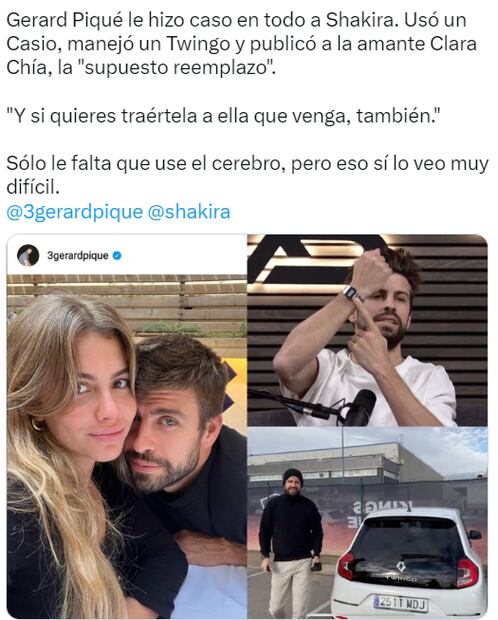
Task: Click the quoted line "Y si quieres traértela"
Action: point(223,116)
